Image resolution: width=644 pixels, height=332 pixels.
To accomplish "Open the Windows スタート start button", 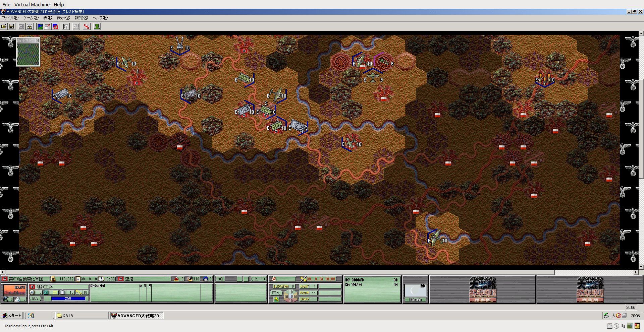I will [x=11, y=315].
